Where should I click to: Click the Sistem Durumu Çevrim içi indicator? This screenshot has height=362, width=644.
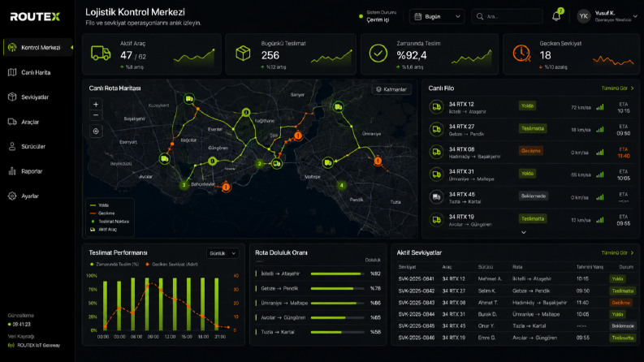coord(378,16)
